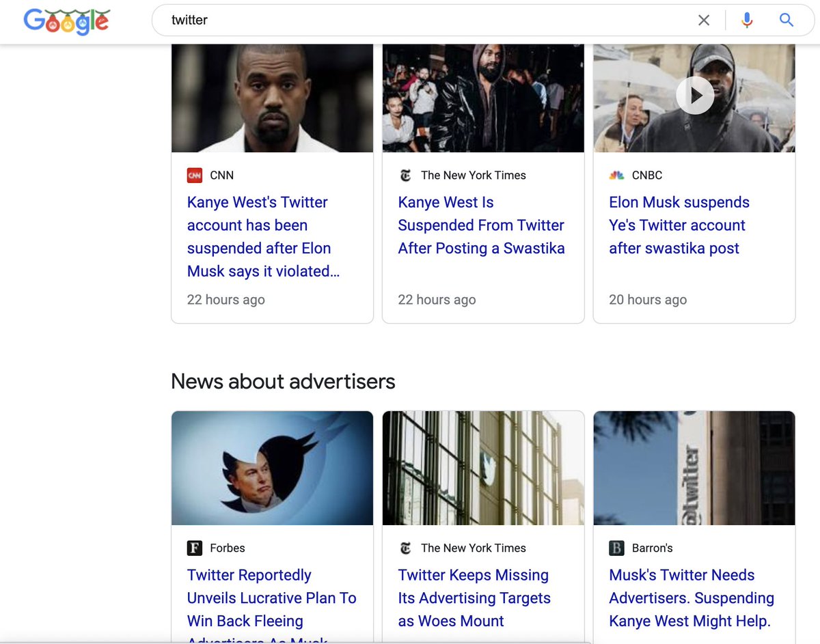This screenshot has width=820, height=644.
Task: Open 'Musk's Twitter Needs Advertisers' article
Action: 692,598
